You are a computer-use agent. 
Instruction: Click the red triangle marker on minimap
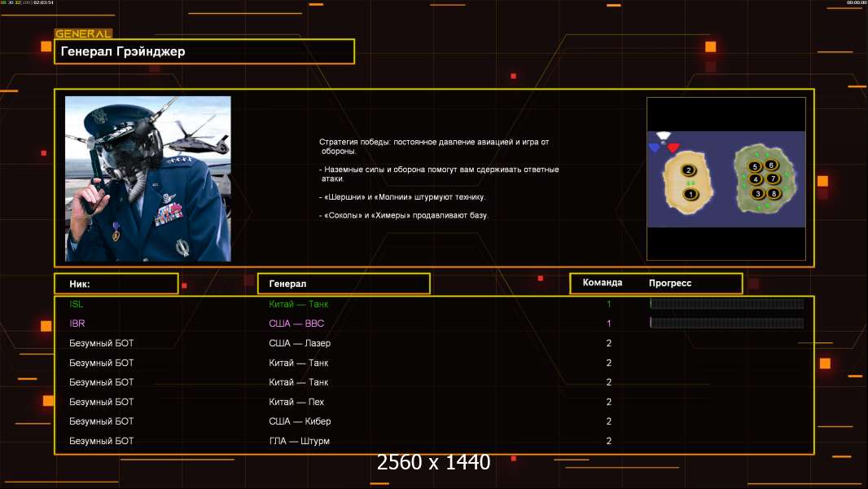coord(673,148)
